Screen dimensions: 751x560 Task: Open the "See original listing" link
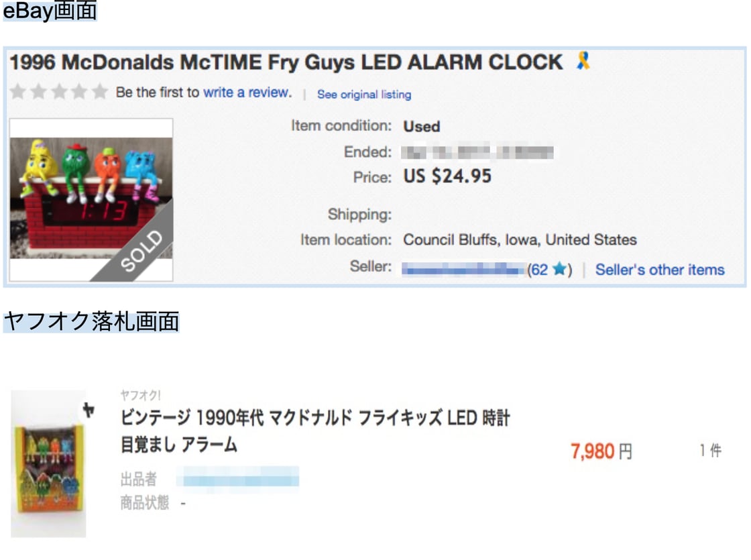[364, 95]
